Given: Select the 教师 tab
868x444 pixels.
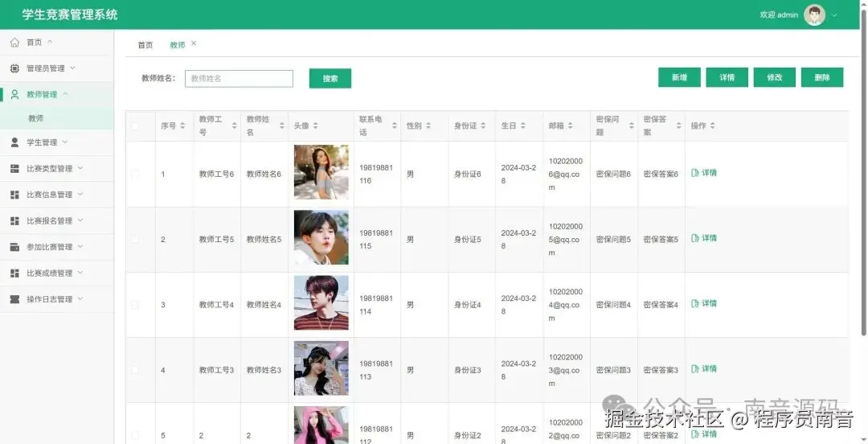Looking at the screenshot, I should coord(177,45).
